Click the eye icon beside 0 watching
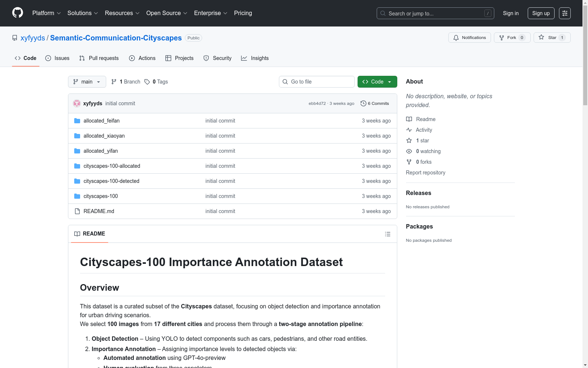This screenshot has width=588, height=368. tap(409, 151)
